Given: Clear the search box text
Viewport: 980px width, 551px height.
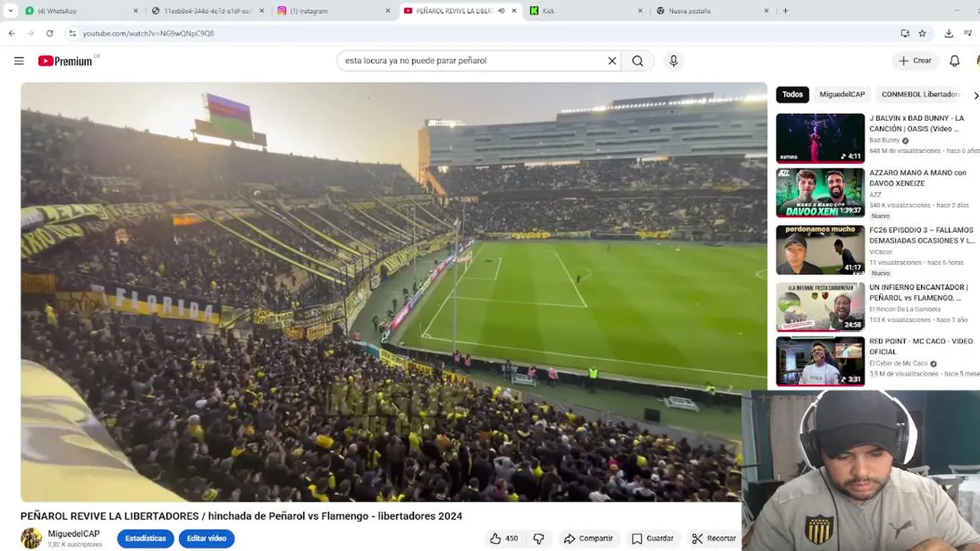Looking at the screenshot, I should point(612,61).
